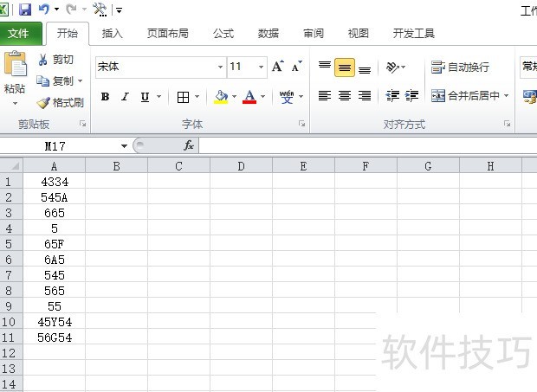Open the name box dropdown arrow
Image resolution: width=537 pixels, height=392 pixels.
click(x=124, y=146)
